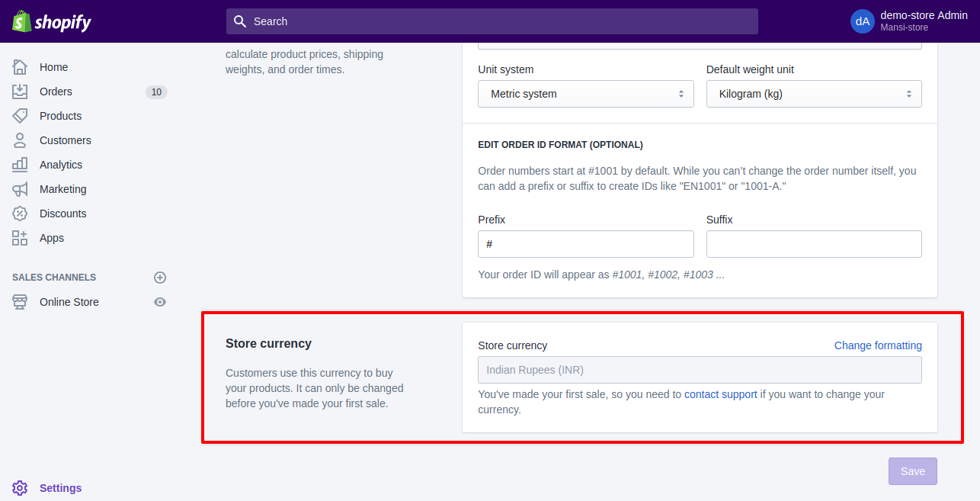Click the Change formatting link
This screenshot has height=501, width=980.
pos(878,345)
